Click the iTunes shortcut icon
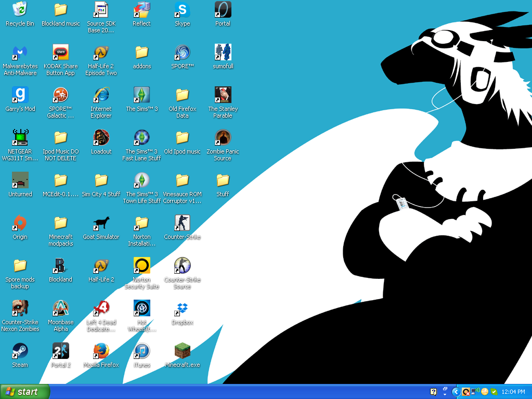532x399 pixels. pos(141,351)
